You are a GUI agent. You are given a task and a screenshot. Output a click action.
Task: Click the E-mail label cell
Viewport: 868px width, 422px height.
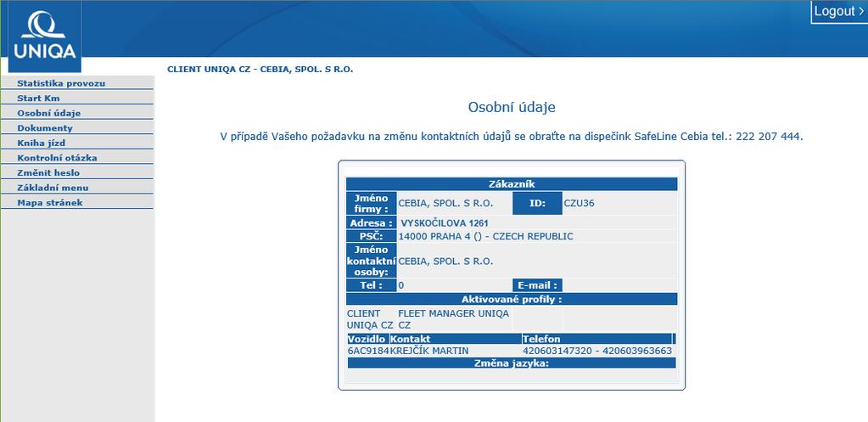(x=537, y=286)
